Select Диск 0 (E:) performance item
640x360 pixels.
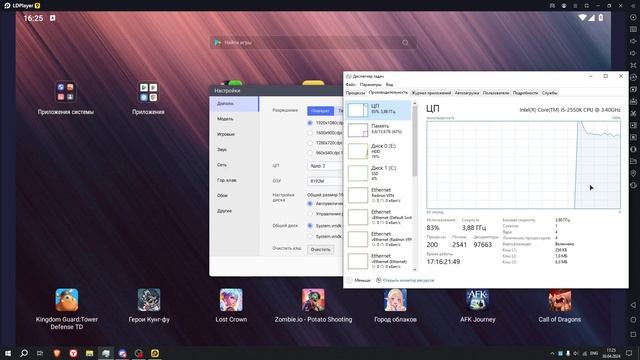click(x=378, y=151)
